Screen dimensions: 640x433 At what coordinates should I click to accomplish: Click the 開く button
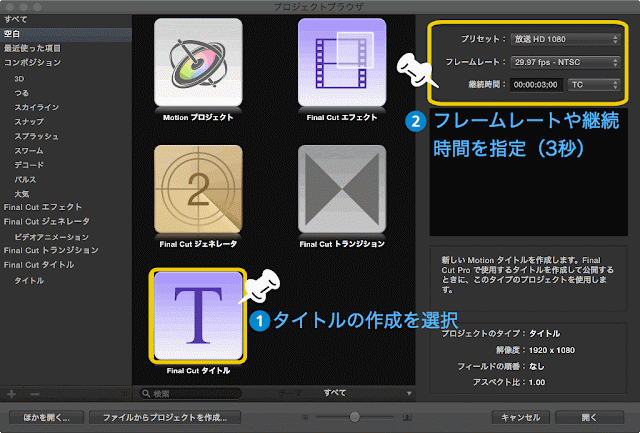coord(589,417)
